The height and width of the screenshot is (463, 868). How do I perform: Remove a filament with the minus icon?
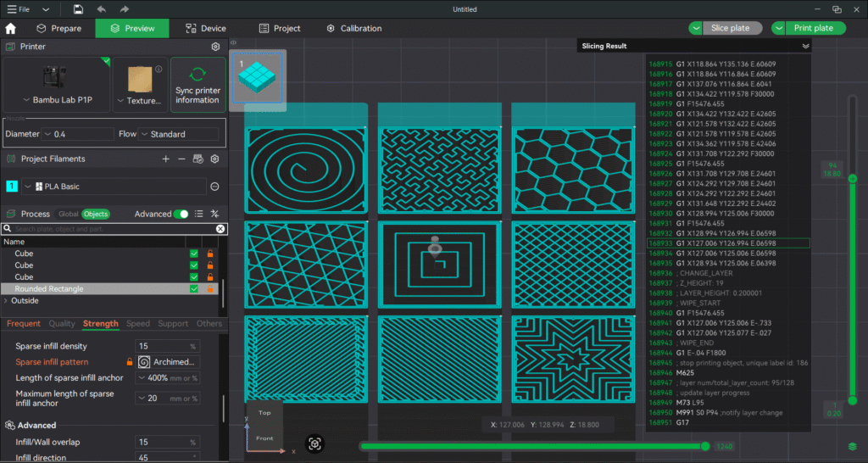pos(181,159)
